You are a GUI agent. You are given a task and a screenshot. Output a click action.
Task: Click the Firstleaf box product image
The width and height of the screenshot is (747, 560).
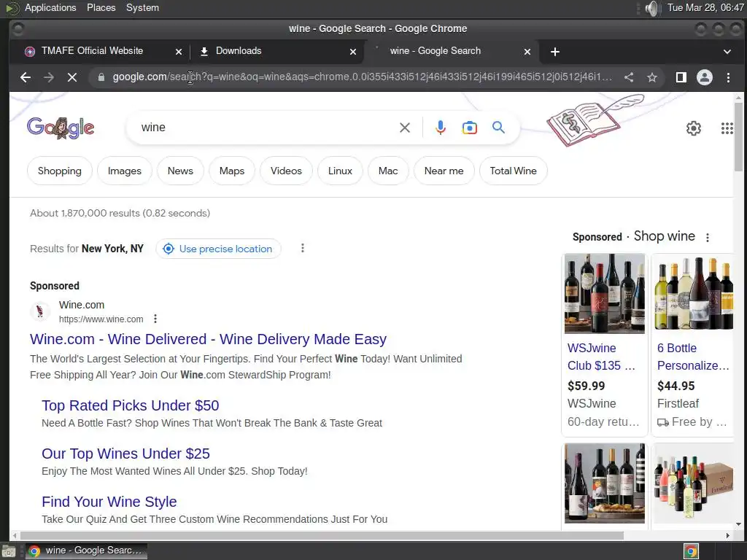pos(694,483)
